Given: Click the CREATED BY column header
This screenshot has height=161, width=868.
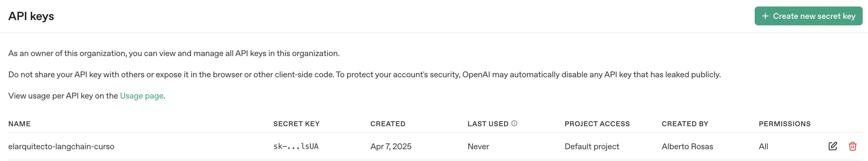Looking at the screenshot, I should (685, 124).
